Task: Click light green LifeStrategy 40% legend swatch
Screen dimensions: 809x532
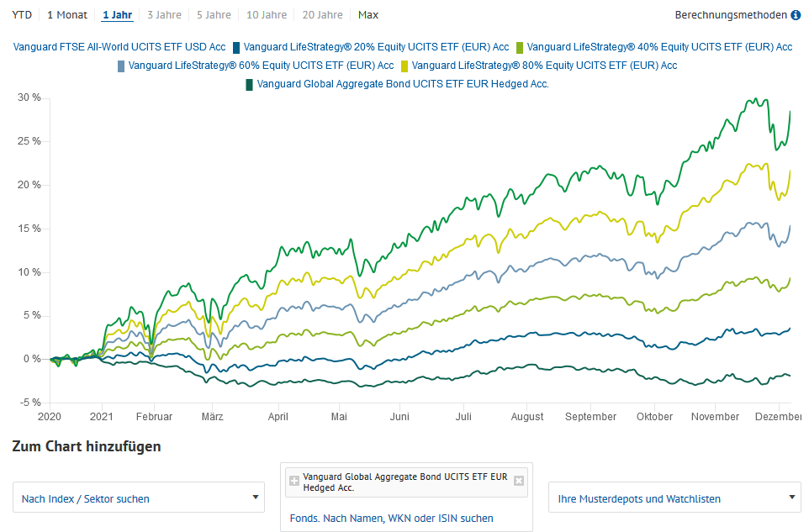Action: pos(521,47)
